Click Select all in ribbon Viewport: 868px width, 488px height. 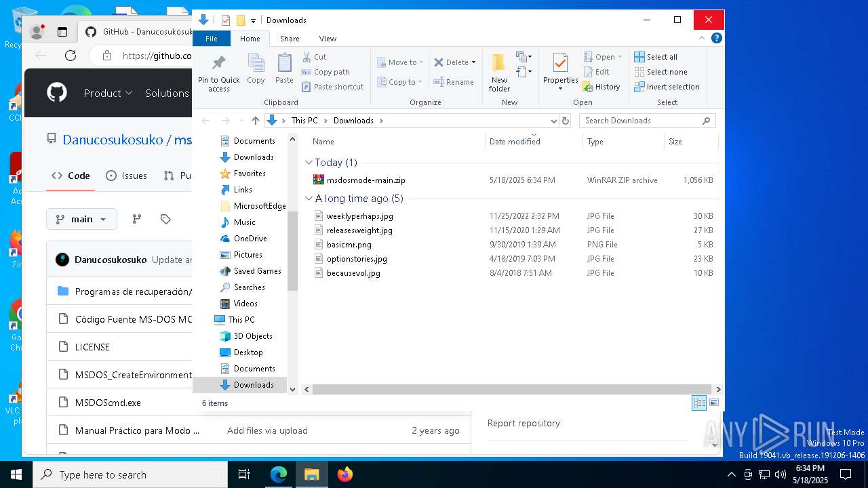(656, 57)
